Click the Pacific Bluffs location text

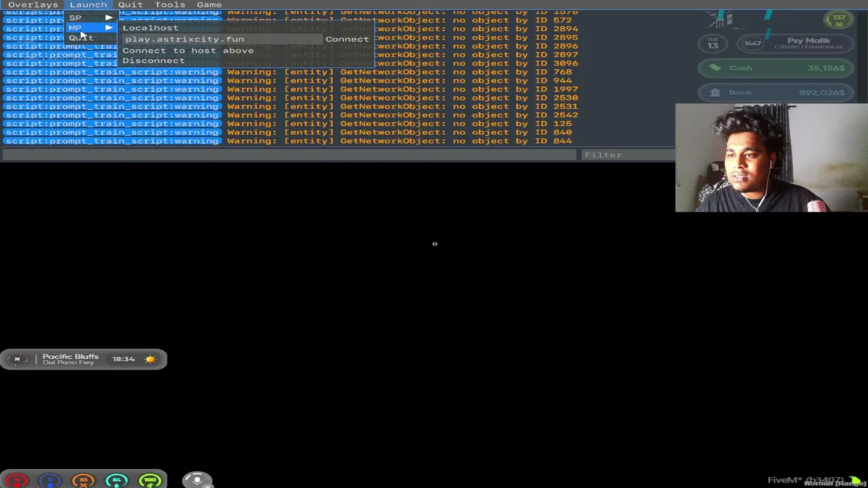pyautogui.click(x=71, y=357)
